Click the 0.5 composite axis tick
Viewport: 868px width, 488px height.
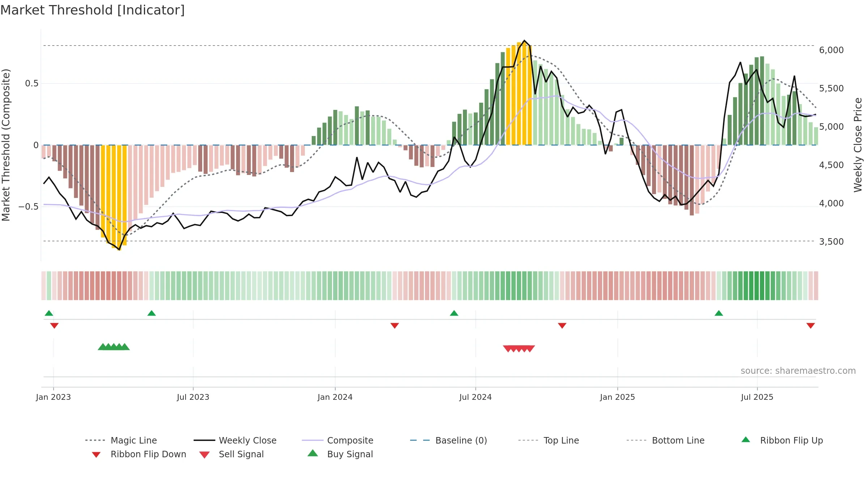point(32,84)
